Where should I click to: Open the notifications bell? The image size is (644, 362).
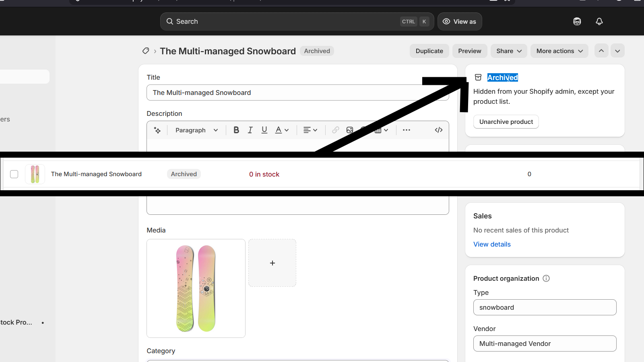599,22
